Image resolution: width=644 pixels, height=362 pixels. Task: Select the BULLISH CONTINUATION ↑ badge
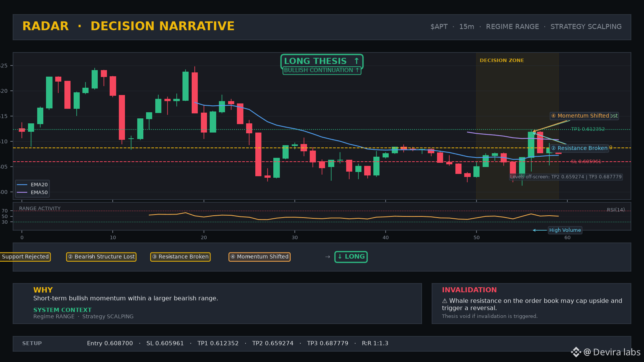322,70
